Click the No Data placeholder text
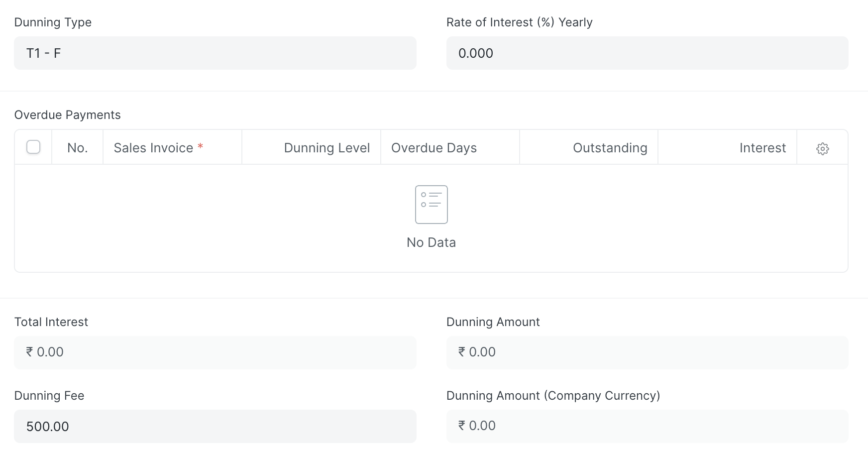Image resolution: width=868 pixels, height=450 pixels. click(431, 242)
